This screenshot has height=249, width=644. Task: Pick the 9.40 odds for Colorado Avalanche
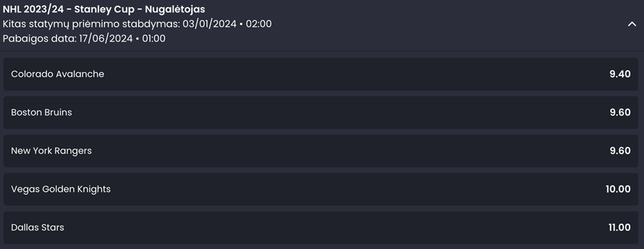click(x=620, y=74)
